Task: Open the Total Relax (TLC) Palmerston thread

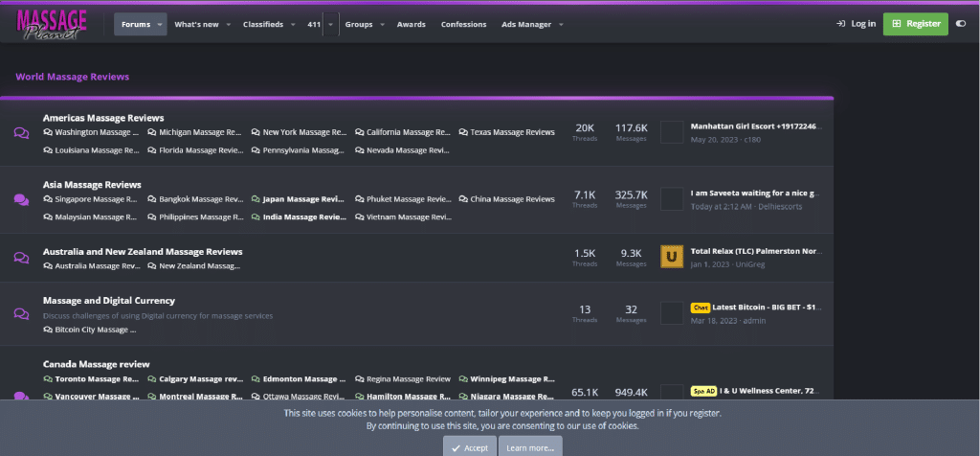Action: [756, 251]
